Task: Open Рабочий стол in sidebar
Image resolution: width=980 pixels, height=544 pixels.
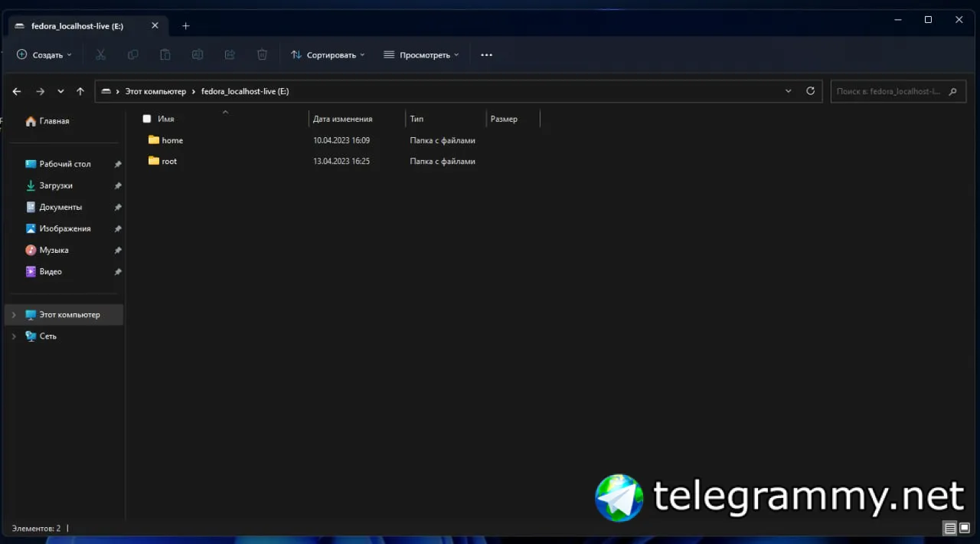Action: click(58, 164)
